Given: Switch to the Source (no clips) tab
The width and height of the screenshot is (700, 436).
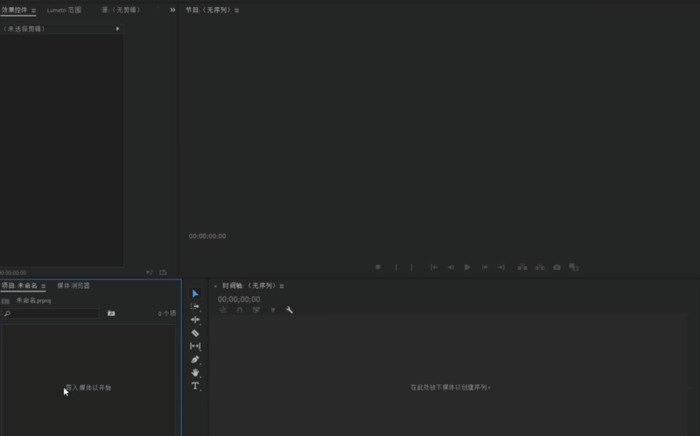Looking at the screenshot, I should coord(121,10).
